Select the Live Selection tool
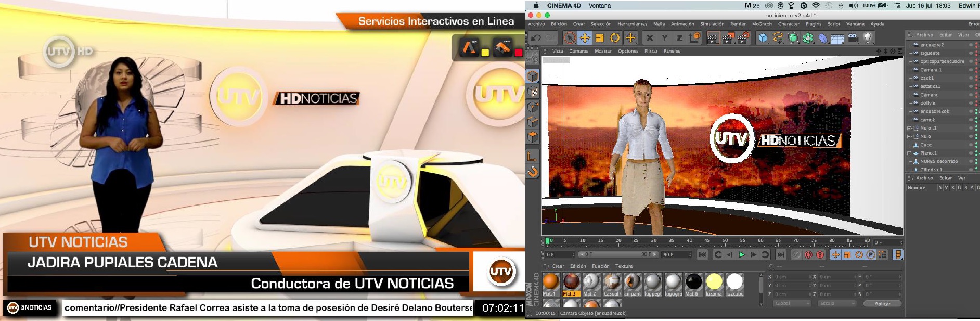 click(570, 37)
